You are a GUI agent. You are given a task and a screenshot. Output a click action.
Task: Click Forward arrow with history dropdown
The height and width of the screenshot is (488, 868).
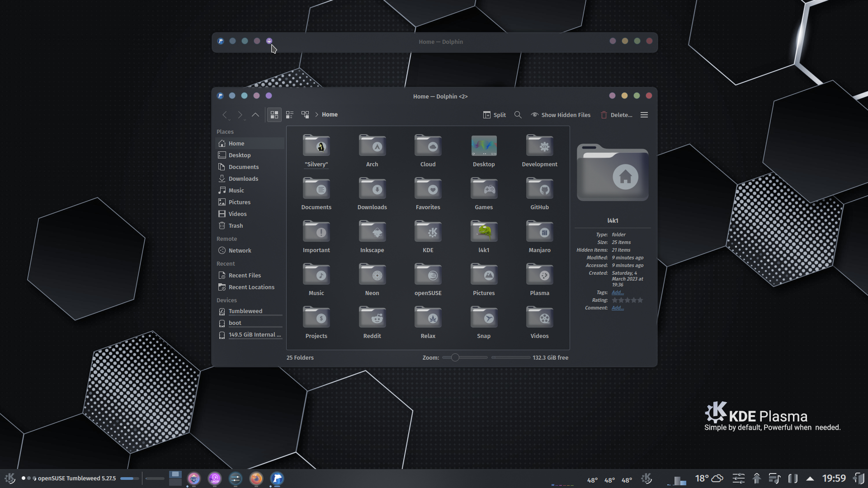(x=241, y=115)
